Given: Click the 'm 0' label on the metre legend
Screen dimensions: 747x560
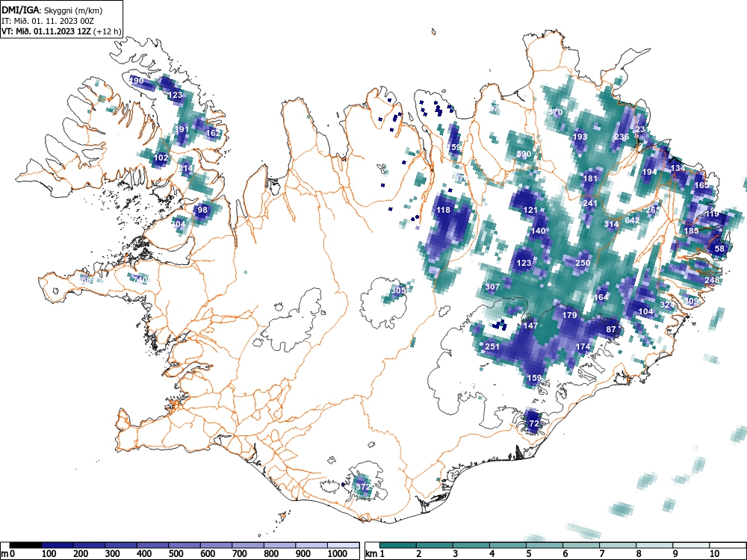Looking at the screenshot, I should click(7, 553).
